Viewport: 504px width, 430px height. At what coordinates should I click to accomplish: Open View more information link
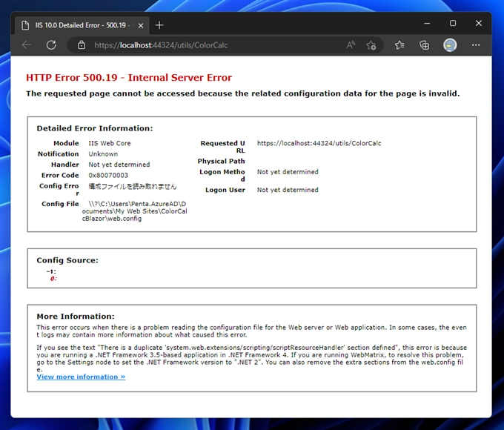[x=81, y=377]
